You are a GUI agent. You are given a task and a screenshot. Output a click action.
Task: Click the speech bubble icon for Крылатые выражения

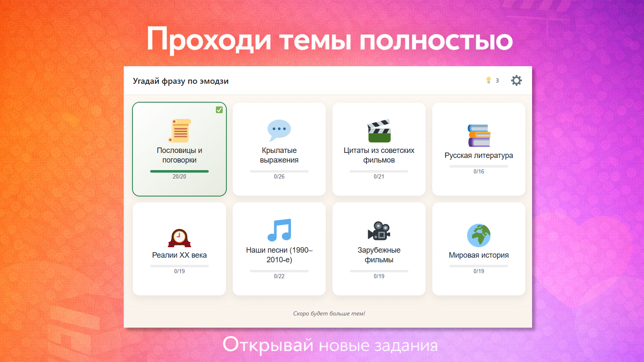[279, 130]
